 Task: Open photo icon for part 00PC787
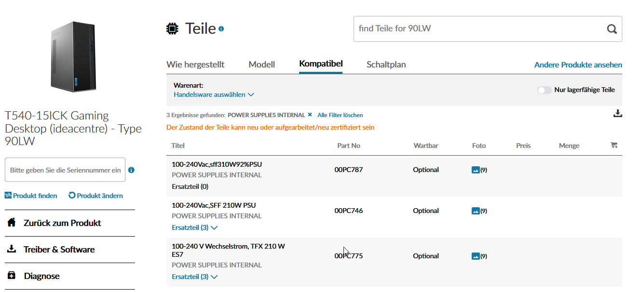click(476, 170)
